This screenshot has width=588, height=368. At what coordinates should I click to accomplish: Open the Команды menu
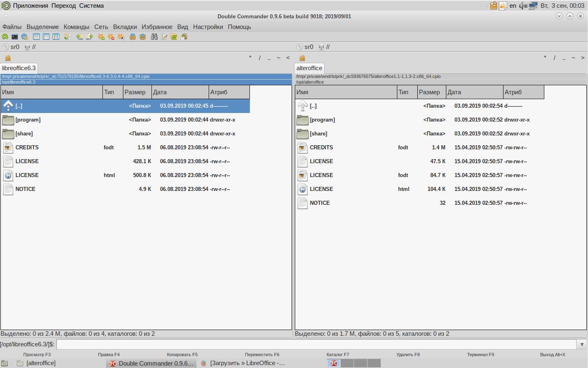76,27
